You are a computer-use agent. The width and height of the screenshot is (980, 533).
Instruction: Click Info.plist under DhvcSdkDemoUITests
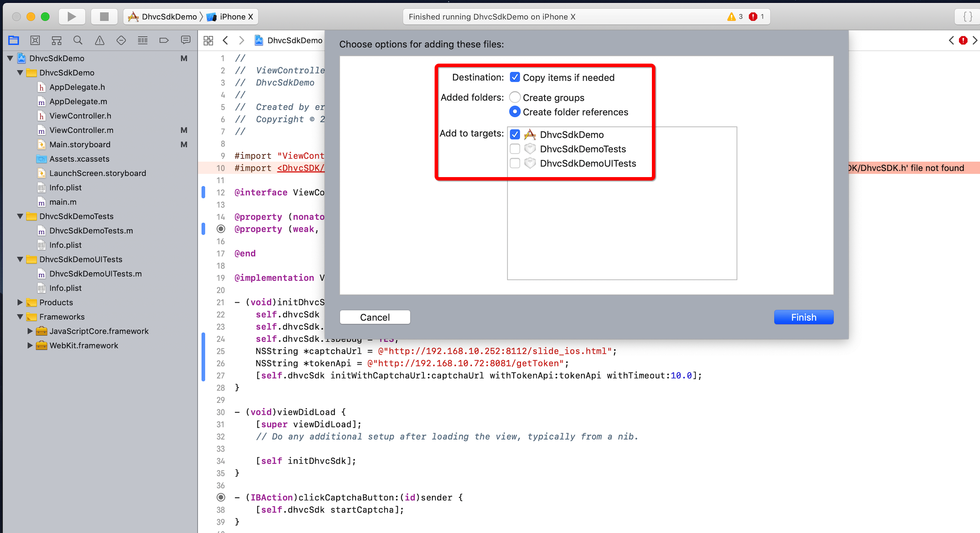[x=65, y=288]
